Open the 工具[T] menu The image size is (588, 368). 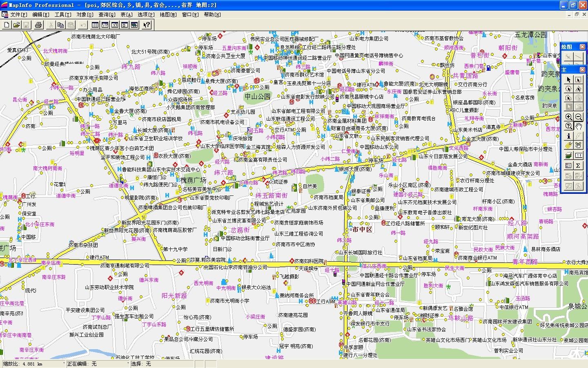63,15
